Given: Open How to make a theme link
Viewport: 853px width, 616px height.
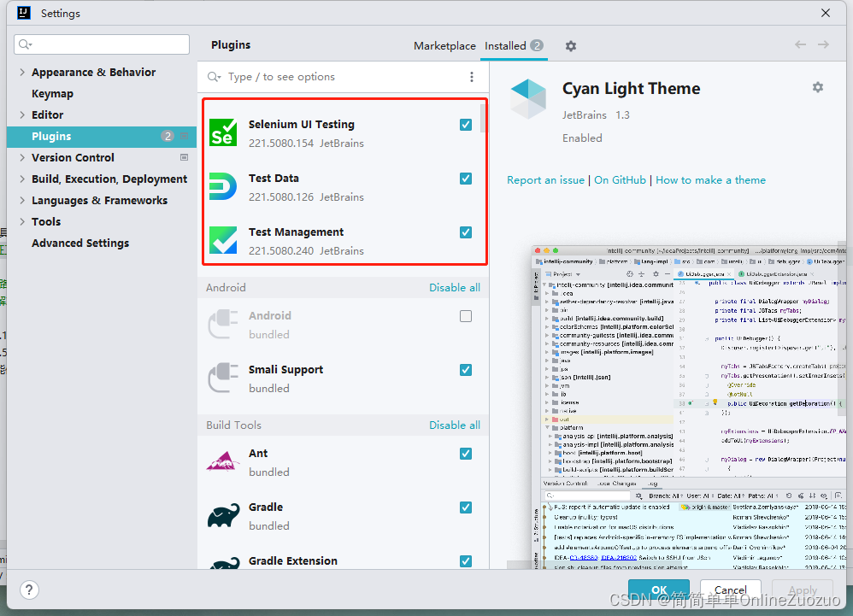Looking at the screenshot, I should point(710,180).
